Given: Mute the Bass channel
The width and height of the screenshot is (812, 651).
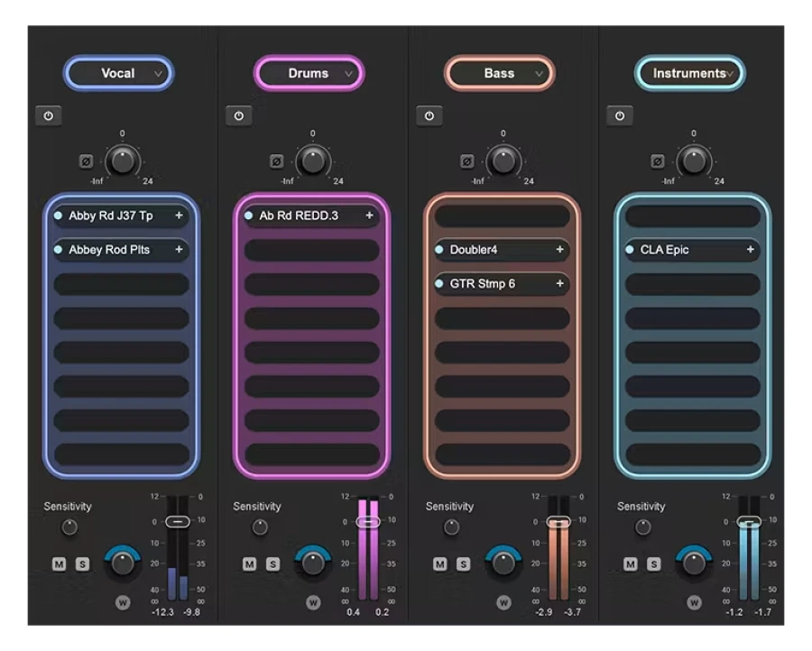Looking at the screenshot, I should click(x=440, y=564).
